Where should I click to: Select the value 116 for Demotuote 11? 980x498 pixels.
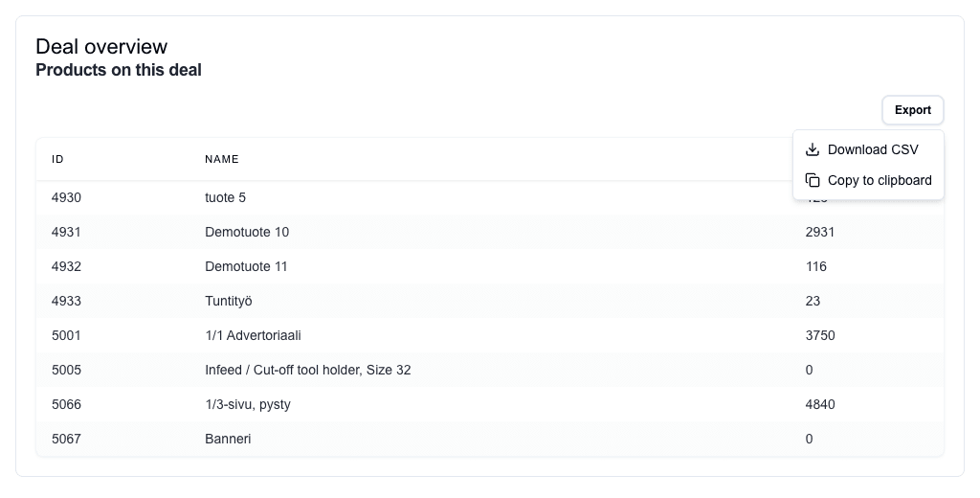[x=816, y=266]
